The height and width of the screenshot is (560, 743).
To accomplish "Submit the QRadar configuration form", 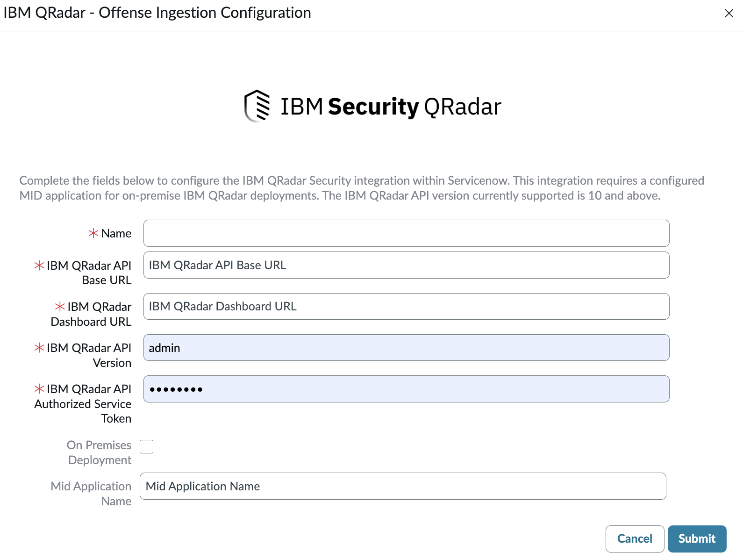I will pos(697,539).
